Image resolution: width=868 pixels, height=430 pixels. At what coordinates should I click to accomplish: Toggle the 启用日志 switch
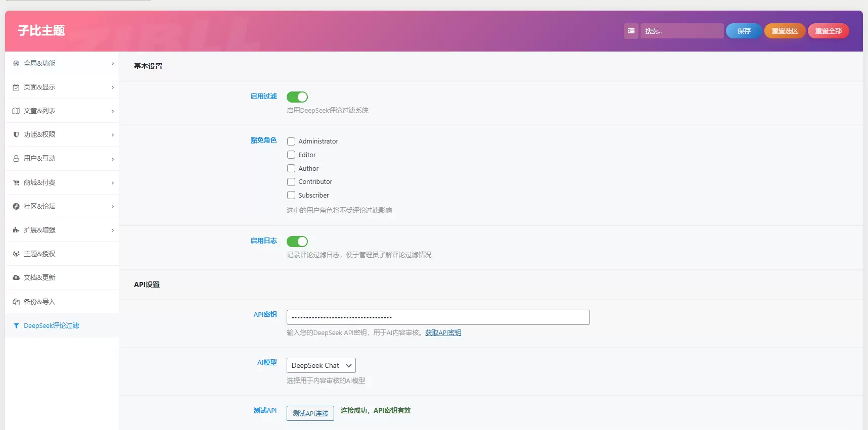pos(297,242)
